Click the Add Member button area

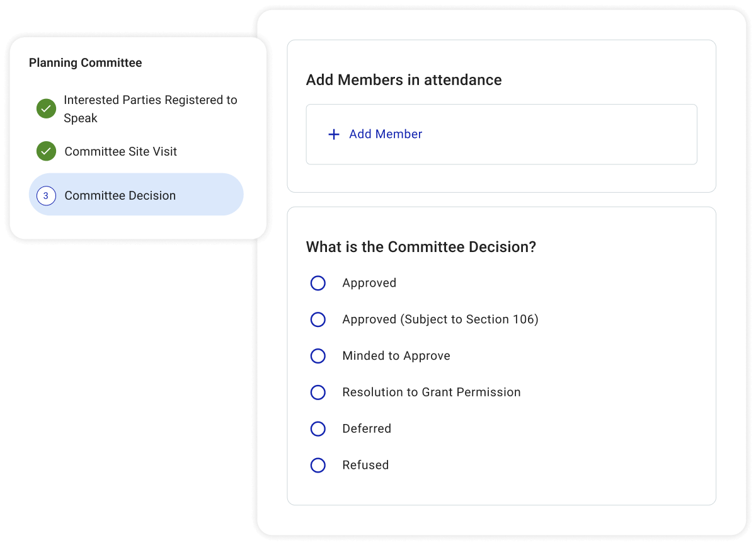coord(501,134)
